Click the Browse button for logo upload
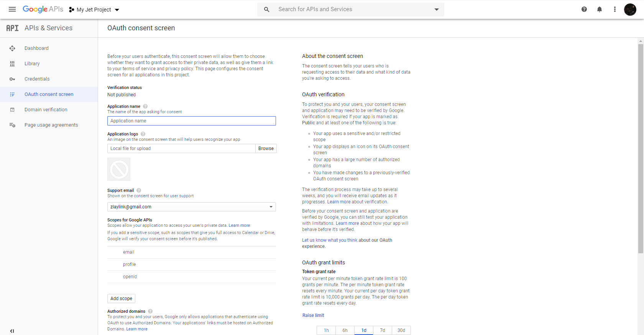 [266, 149]
